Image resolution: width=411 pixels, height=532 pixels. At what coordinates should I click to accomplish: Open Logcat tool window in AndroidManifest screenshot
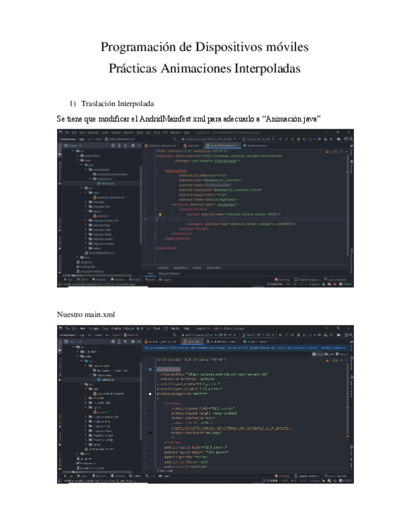point(165,280)
